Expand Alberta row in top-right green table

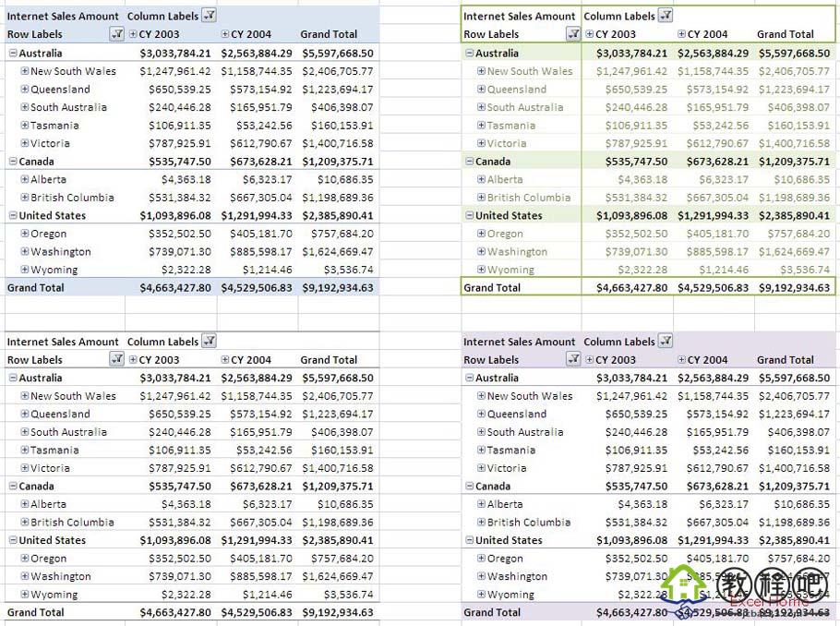pyautogui.click(x=481, y=179)
